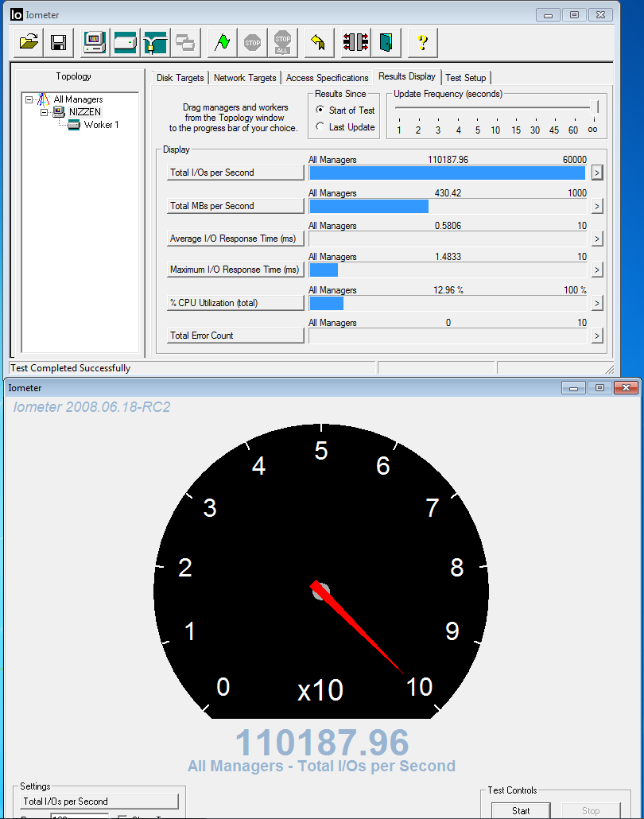Click the Iometer 2008.06.18-RC2 version text

(x=92, y=407)
